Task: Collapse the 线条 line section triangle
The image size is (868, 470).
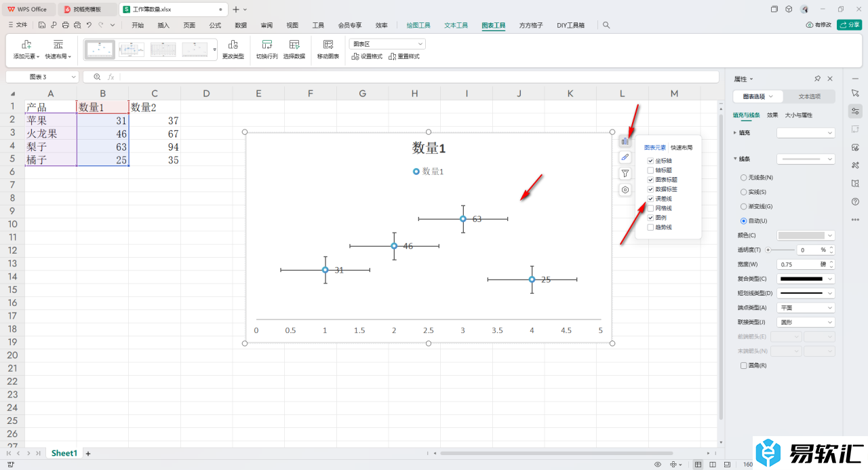Action: point(735,159)
